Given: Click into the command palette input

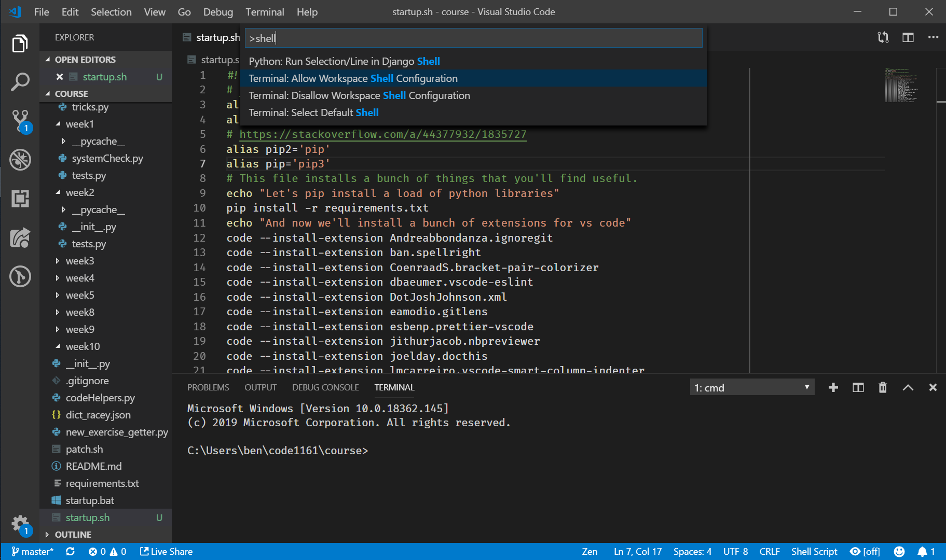Looking at the screenshot, I should tap(473, 38).
